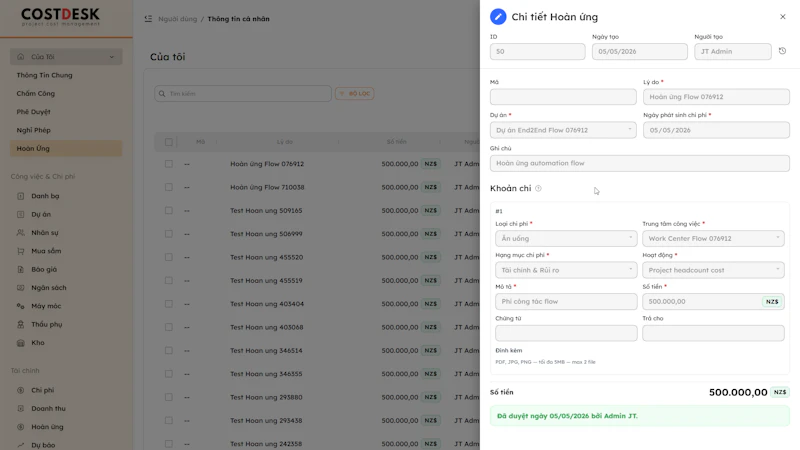Click the Tìm kiếm search field
Image resolution: width=800 pixels, height=450 pixels.
243,93
